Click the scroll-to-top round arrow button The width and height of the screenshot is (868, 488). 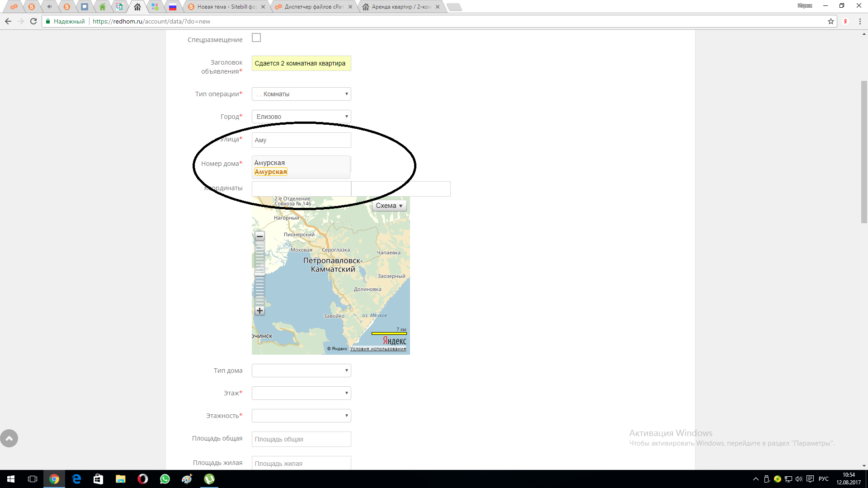pyautogui.click(x=9, y=438)
